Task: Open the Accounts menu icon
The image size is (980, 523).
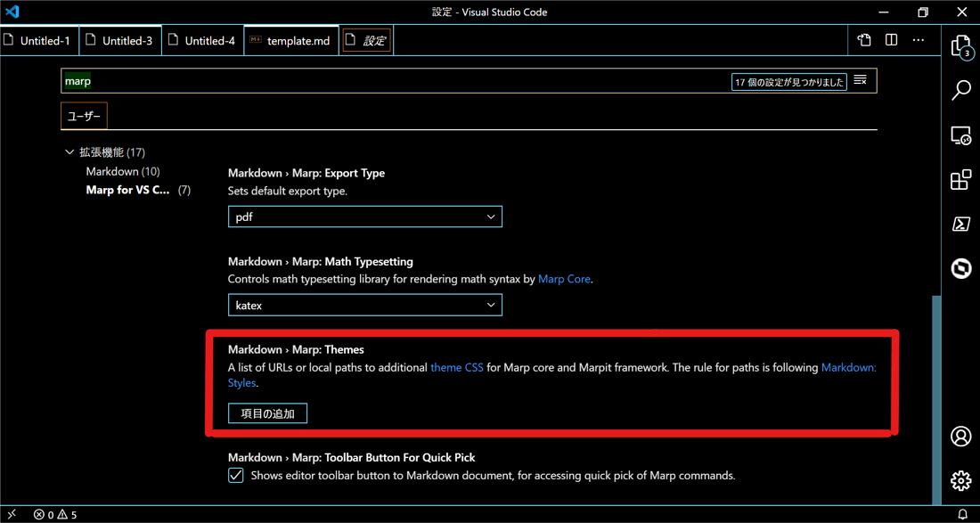Action: [961, 437]
